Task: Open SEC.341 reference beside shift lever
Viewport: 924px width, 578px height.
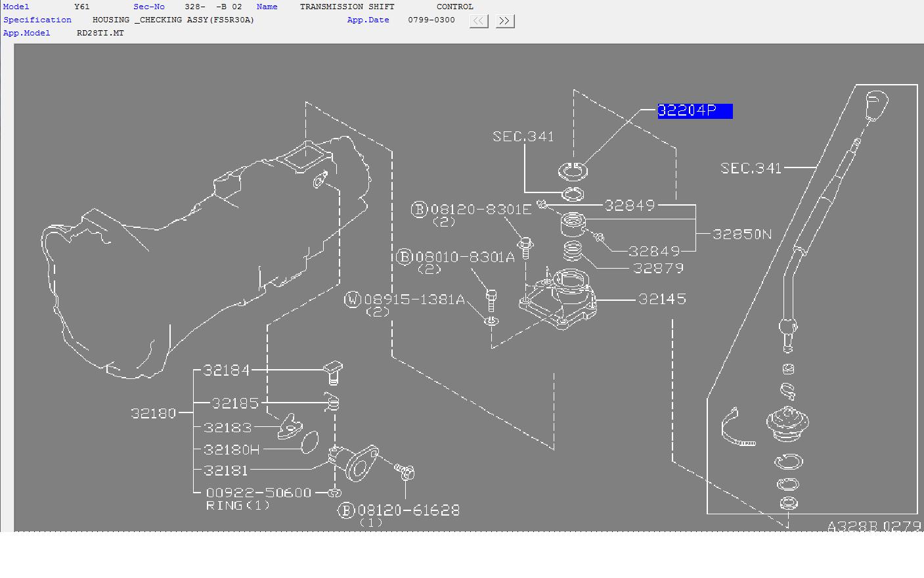Action: click(751, 168)
